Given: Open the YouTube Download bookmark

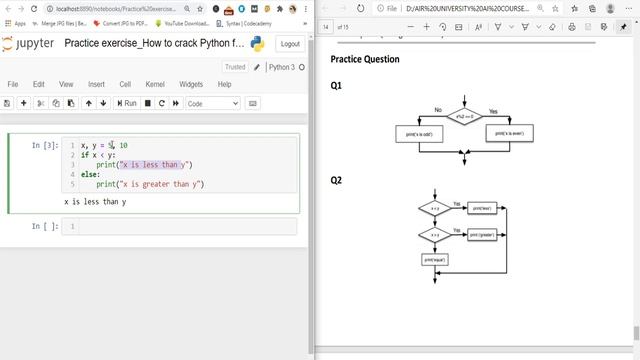Looking at the screenshot, I should pos(182,24).
